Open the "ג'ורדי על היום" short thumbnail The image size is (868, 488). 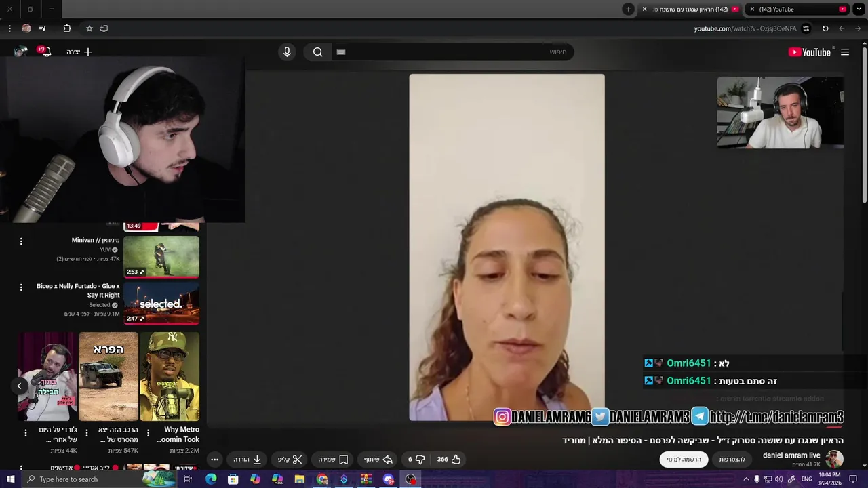click(47, 376)
